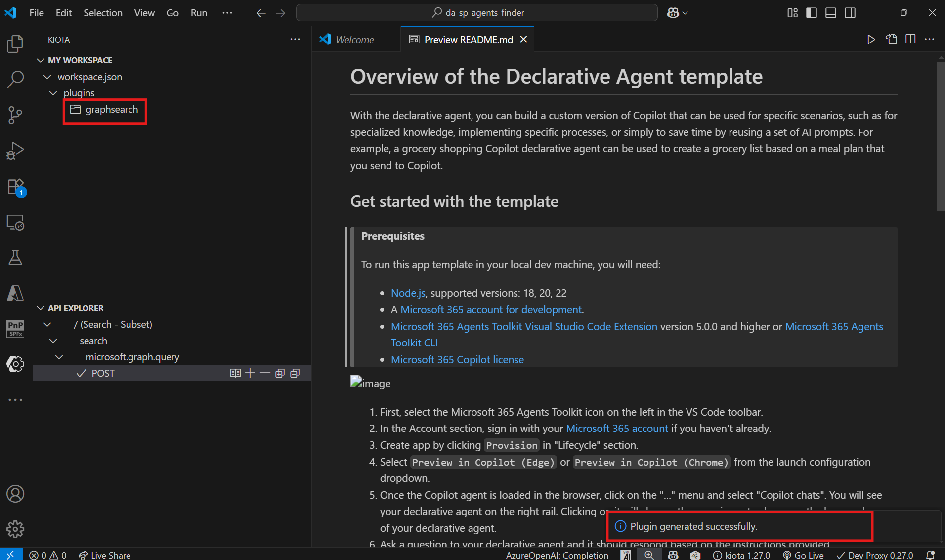Image resolution: width=945 pixels, height=560 pixels.
Task: Open the Copilot dropdown arrow in title bar
Action: pyautogui.click(x=685, y=13)
